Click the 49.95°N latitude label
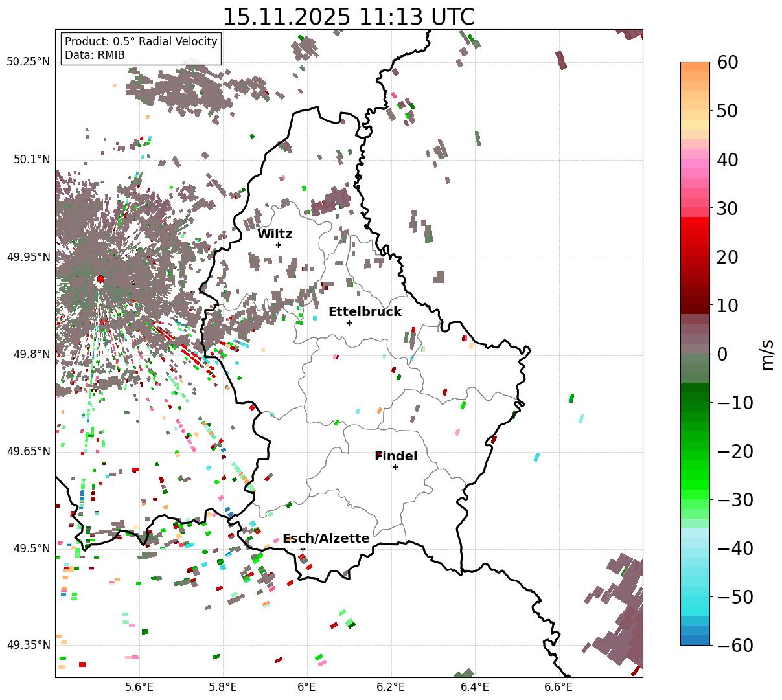The width and height of the screenshot is (782, 700). 29,257
